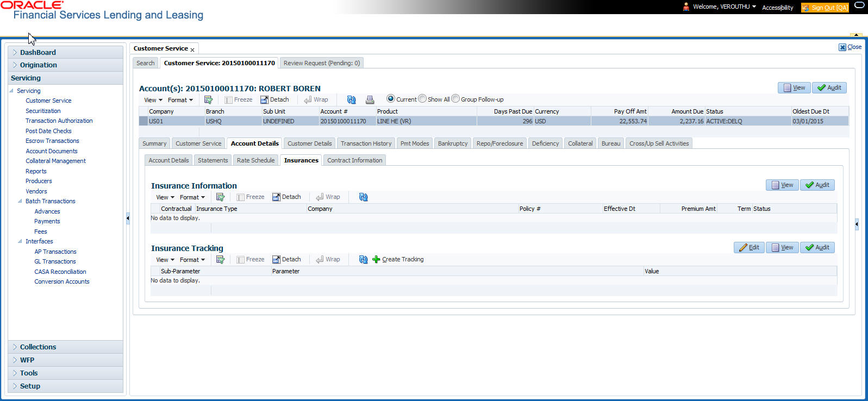Select the Group Follow-up radio button
The height and width of the screenshot is (401, 868).
point(455,99)
